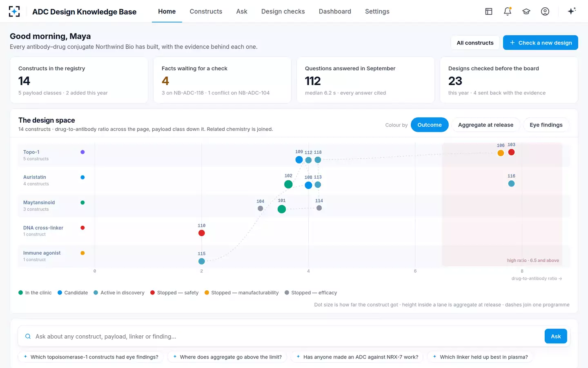The image size is (588, 368).
Task: Open the Dashboard tab
Action: click(x=335, y=11)
